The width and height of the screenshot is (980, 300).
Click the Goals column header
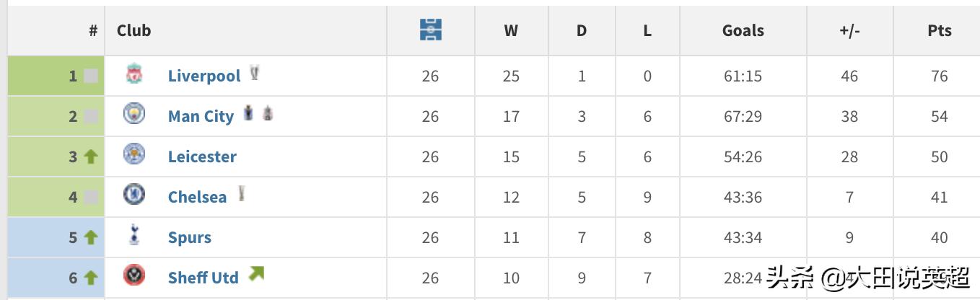[743, 30]
